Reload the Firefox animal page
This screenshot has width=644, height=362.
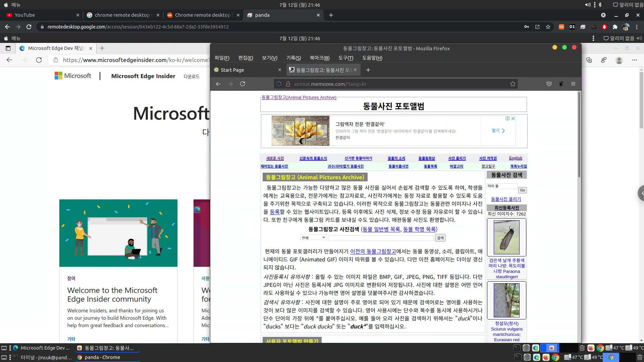243,84
